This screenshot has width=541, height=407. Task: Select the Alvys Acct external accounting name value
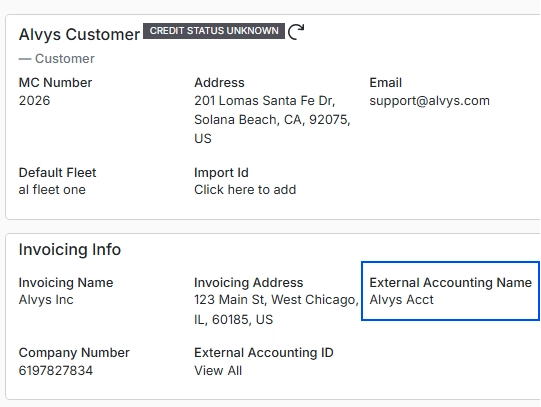[x=401, y=300]
